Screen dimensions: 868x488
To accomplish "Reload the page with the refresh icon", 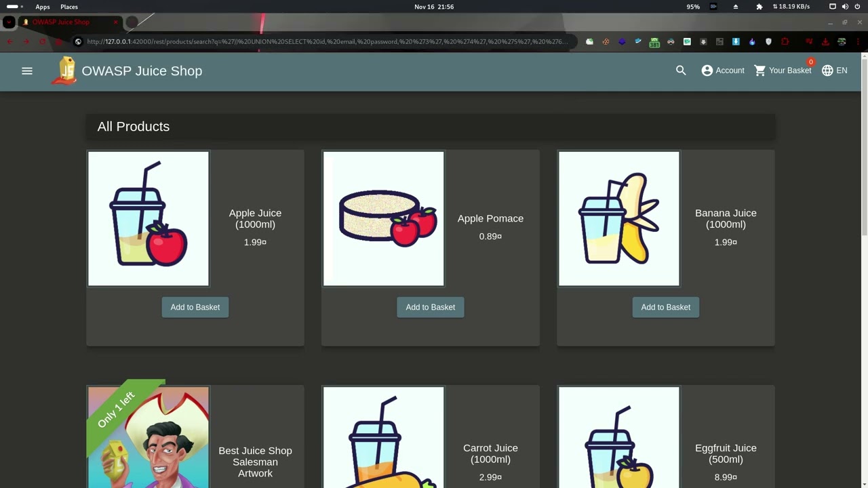I will tap(42, 42).
